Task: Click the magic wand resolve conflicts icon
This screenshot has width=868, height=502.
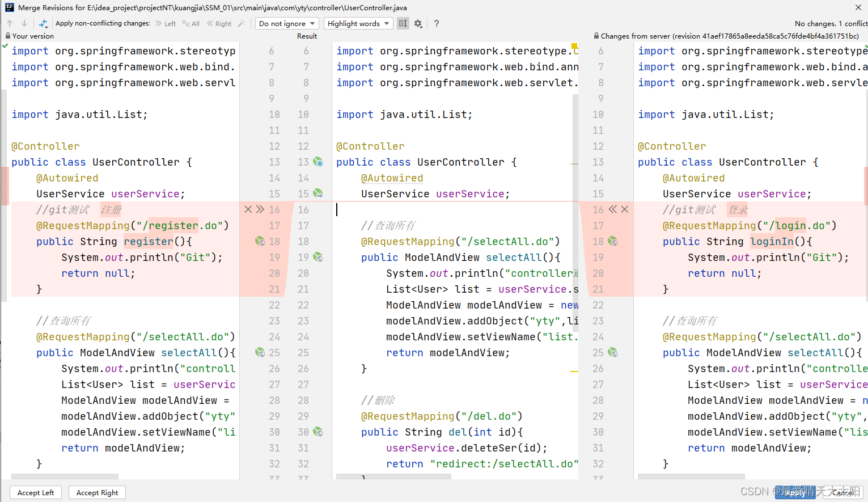Action: coord(242,23)
